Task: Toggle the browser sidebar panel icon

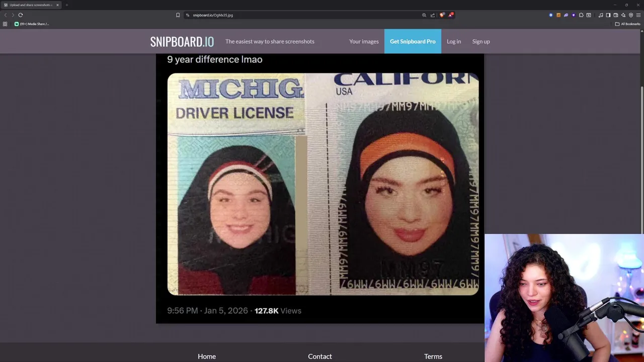Action: click(608, 15)
